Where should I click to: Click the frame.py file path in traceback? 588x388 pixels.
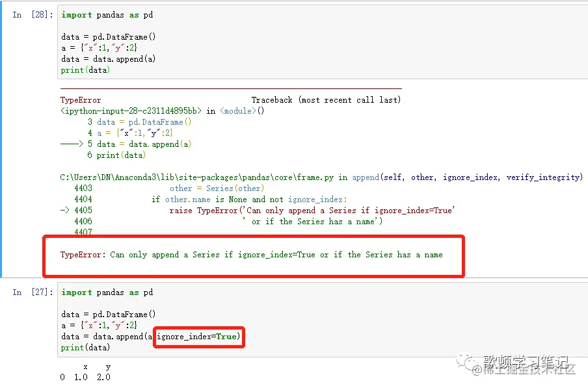(197, 177)
